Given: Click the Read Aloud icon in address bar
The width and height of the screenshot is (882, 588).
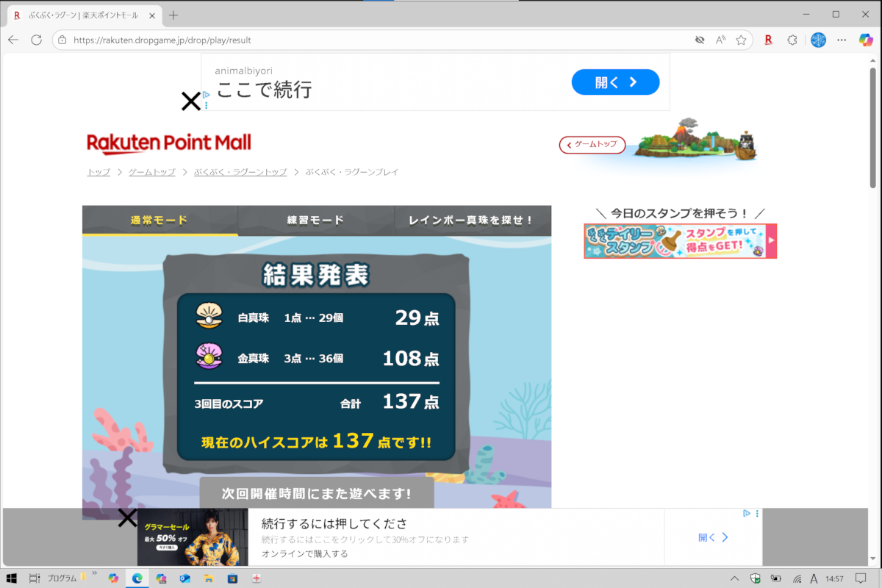Looking at the screenshot, I should pos(721,40).
